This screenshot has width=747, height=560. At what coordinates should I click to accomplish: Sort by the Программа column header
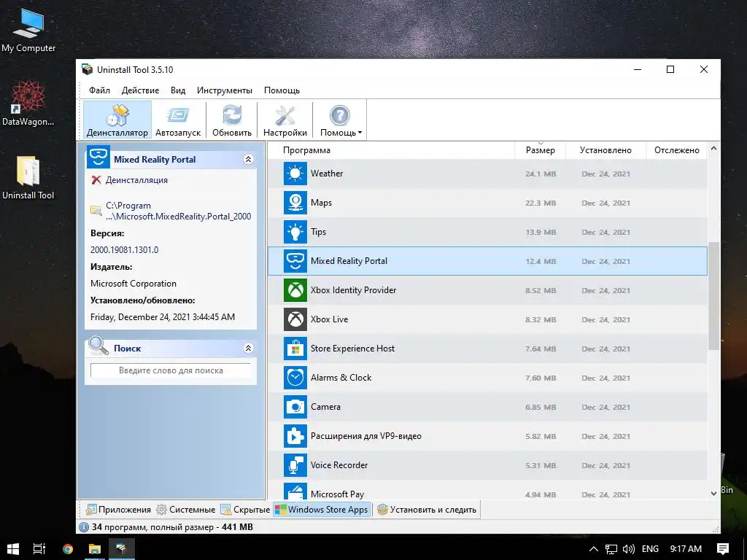[306, 150]
